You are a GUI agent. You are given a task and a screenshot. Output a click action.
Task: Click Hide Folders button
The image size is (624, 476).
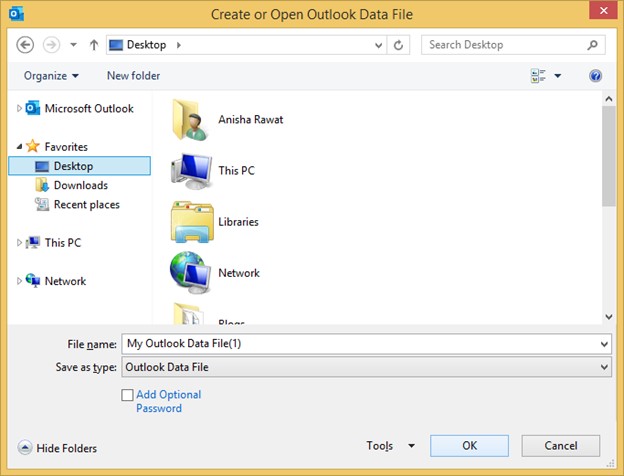click(57, 448)
